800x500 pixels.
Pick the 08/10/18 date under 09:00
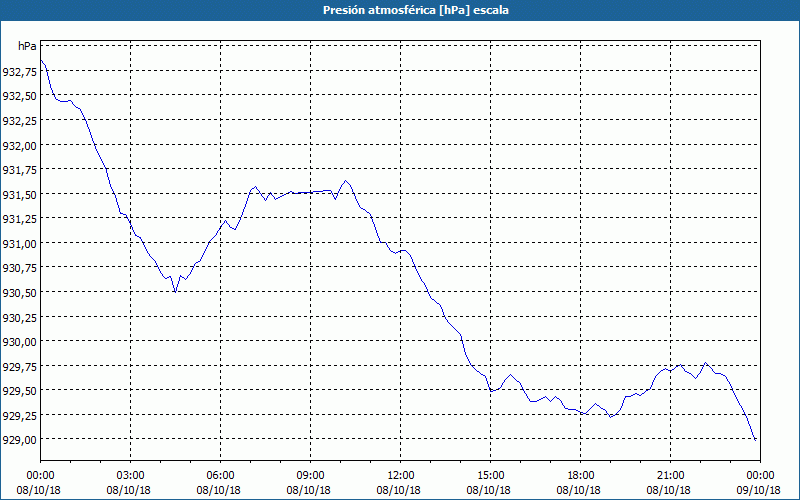309,490
